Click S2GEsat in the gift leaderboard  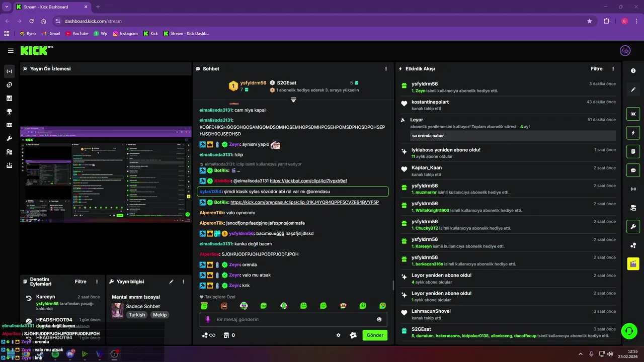pos(286,83)
